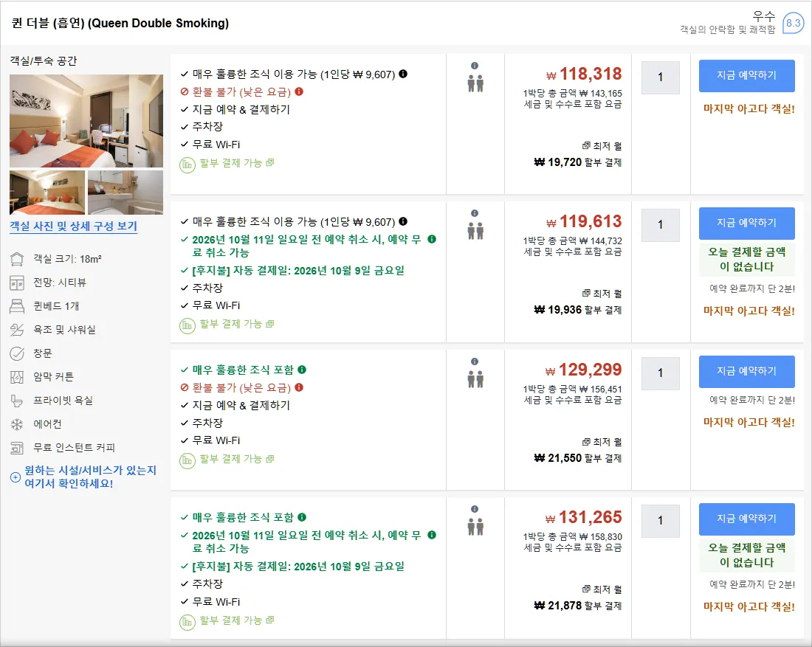The image size is (812, 647).
Task: Click installment icon beside first 할부 결제 가능
Action: (x=187, y=165)
